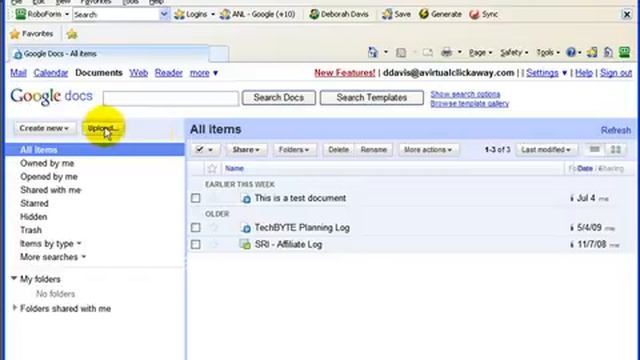Collapse My folders
The height and width of the screenshot is (360, 640).
pyautogui.click(x=14, y=279)
